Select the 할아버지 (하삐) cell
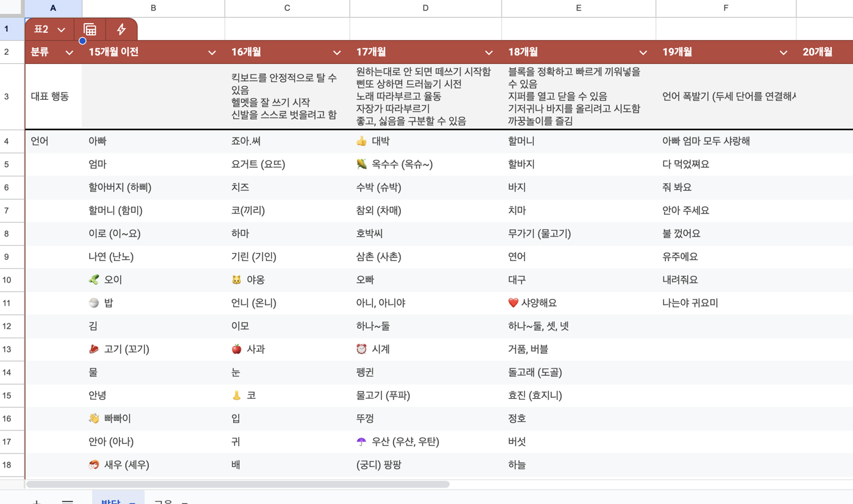Image resolution: width=853 pixels, height=504 pixels. pyautogui.click(x=154, y=187)
